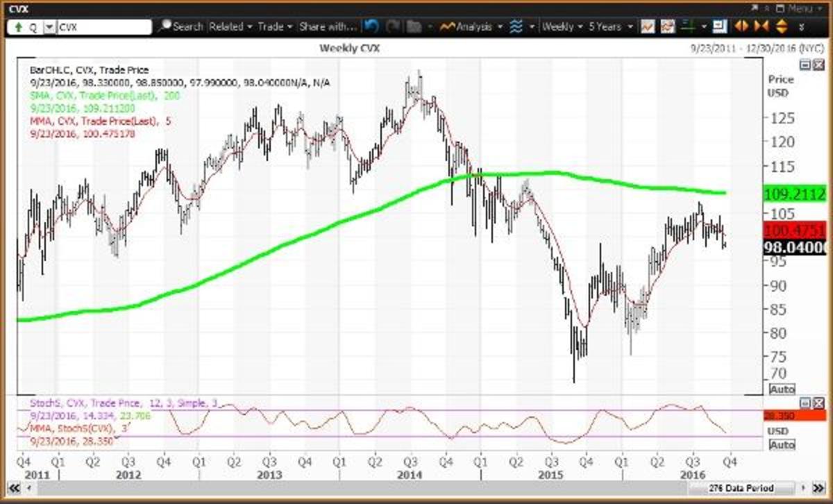Open the Analysis menu
The image size is (833, 504).
(471, 26)
